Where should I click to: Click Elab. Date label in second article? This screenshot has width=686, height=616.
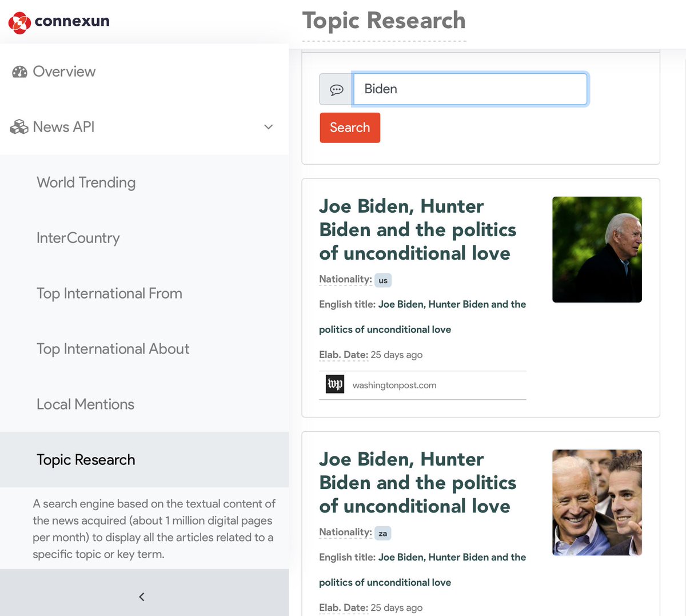(x=344, y=607)
